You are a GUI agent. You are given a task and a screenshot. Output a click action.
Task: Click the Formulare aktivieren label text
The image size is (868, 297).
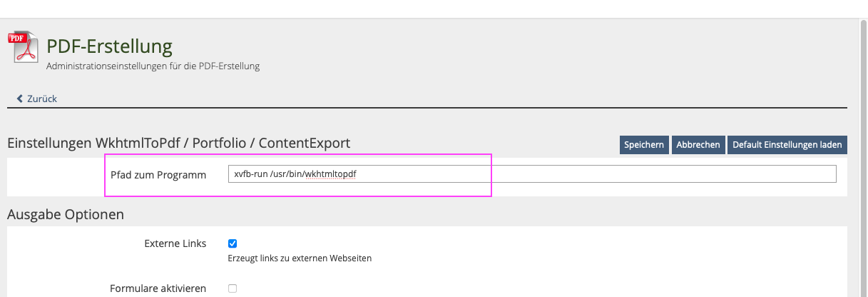point(158,288)
